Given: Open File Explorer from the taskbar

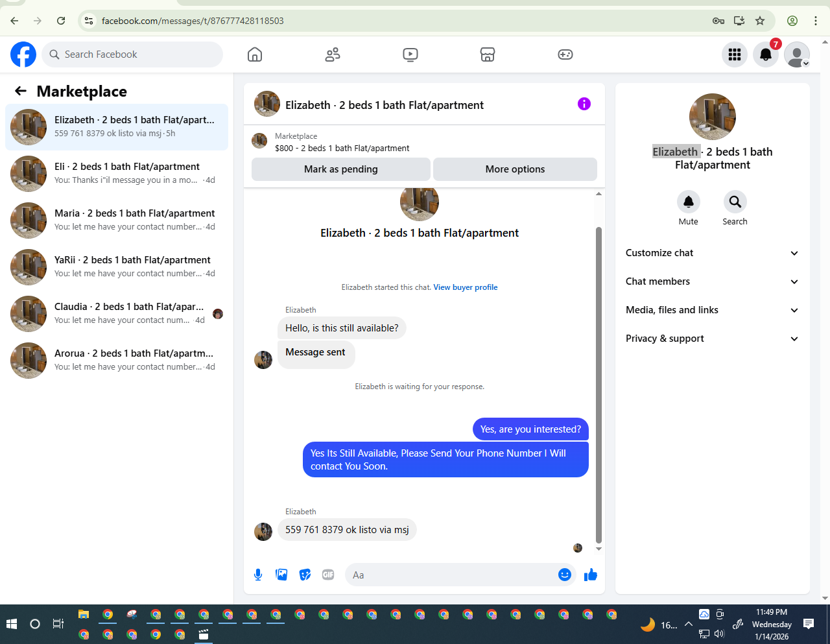Looking at the screenshot, I should [x=84, y=614].
